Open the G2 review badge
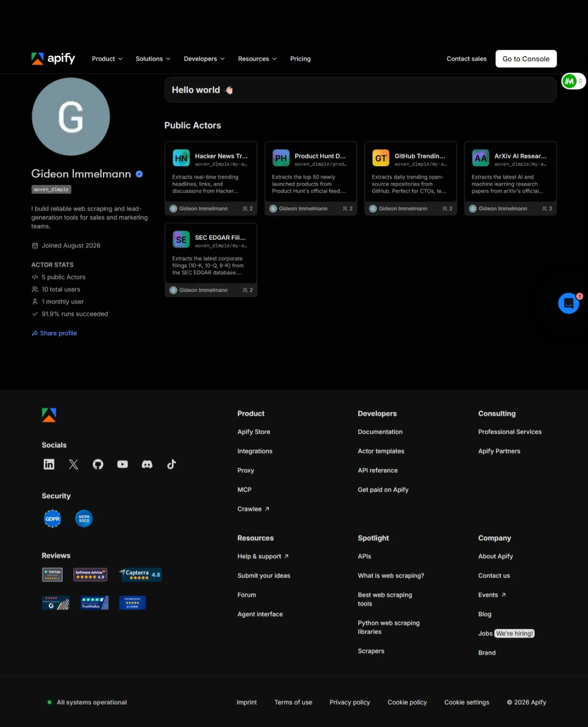Image resolution: width=588 pixels, height=727 pixels. [x=56, y=603]
